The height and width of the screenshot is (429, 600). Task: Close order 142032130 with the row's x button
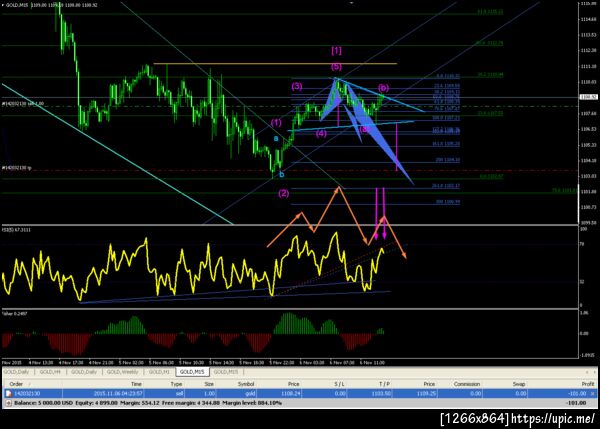point(593,393)
